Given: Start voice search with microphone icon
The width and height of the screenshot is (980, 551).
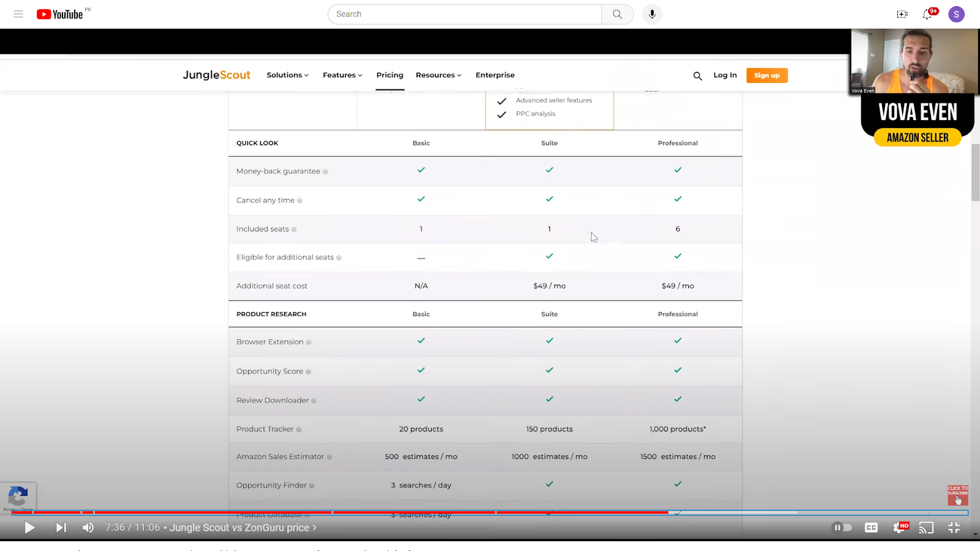Looking at the screenshot, I should (x=652, y=14).
